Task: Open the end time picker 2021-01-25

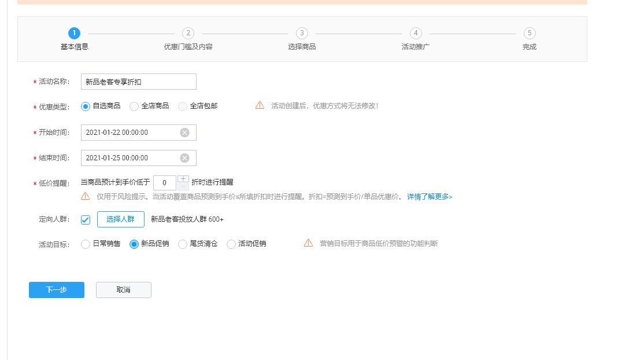Action: tap(127, 157)
